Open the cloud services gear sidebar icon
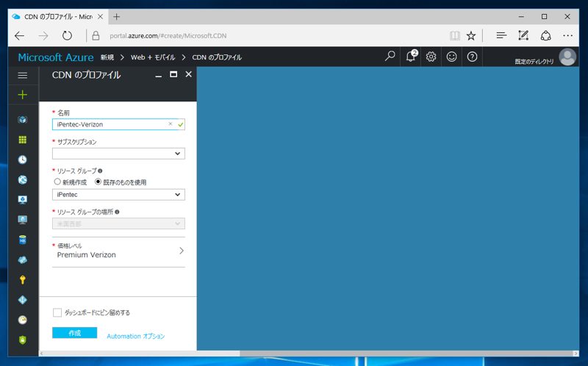 tap(23, 260)
